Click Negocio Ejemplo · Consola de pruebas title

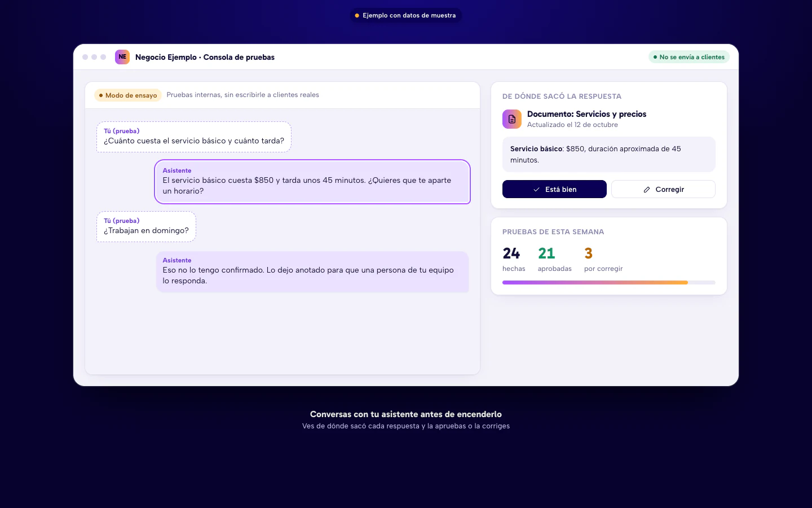click(205, 57)
